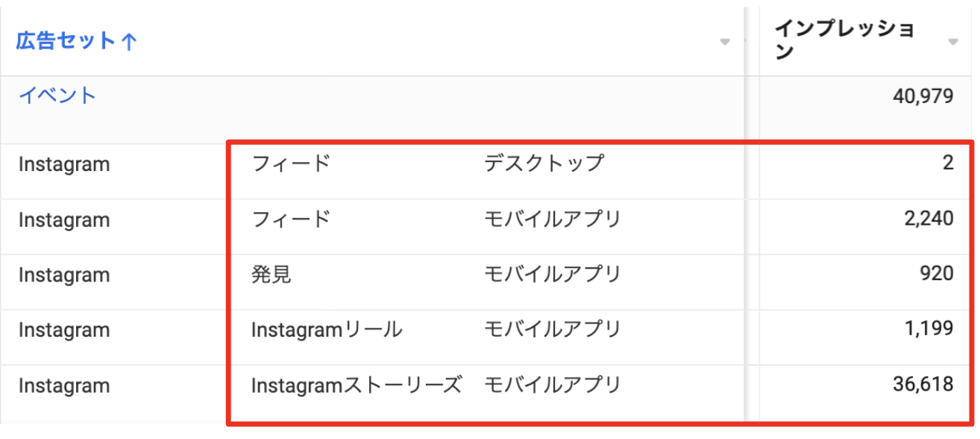Click the 36,618 impressions value
Image resolution: width=980 pixels, height=439 pixels.
tap(923, 385)
